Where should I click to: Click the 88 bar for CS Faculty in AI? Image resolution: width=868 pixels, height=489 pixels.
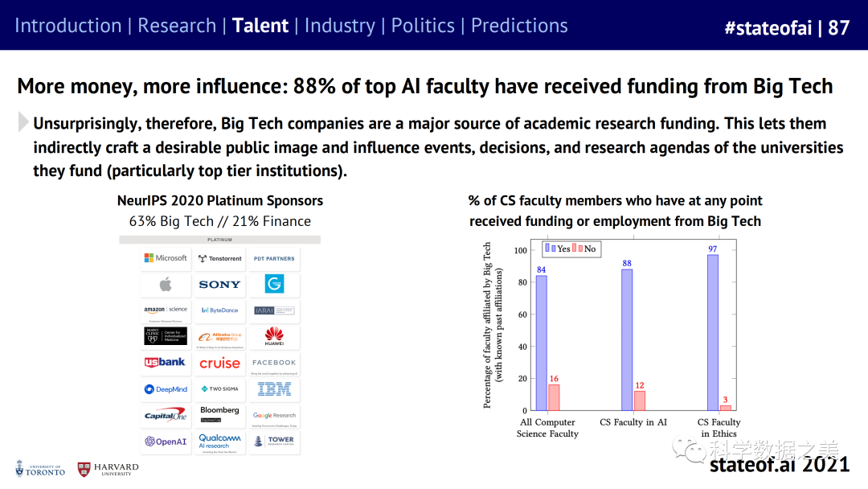click(x=628, y=339)
